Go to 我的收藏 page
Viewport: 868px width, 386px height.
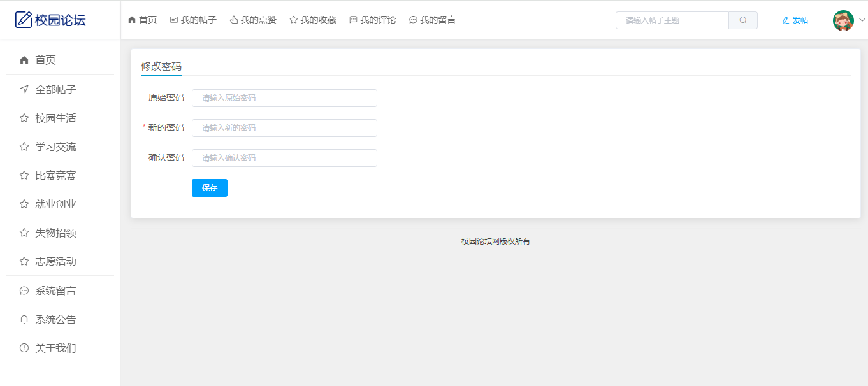(313, 20)
